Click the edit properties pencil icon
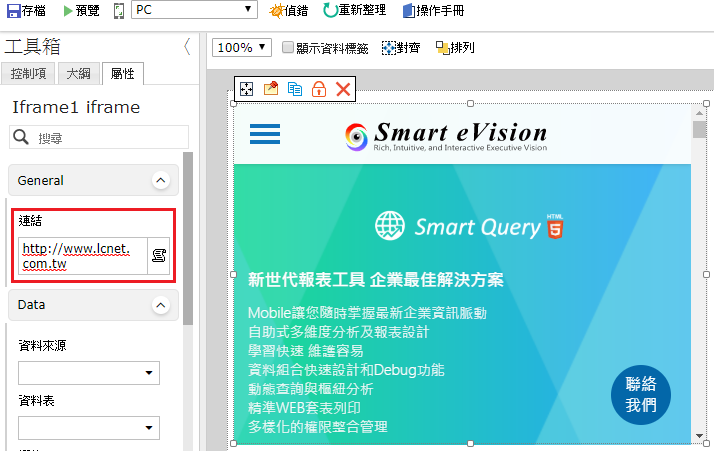 coord(271,88)
